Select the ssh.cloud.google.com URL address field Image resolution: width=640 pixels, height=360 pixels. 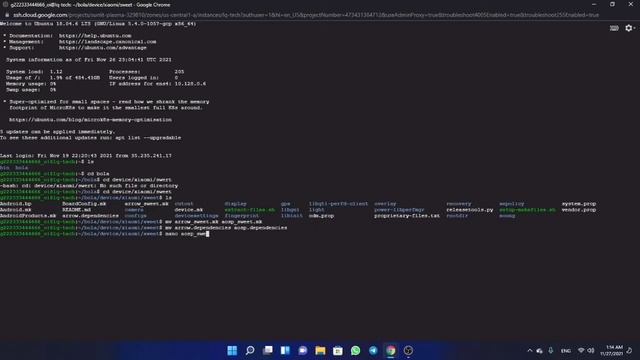pos(306,15)
